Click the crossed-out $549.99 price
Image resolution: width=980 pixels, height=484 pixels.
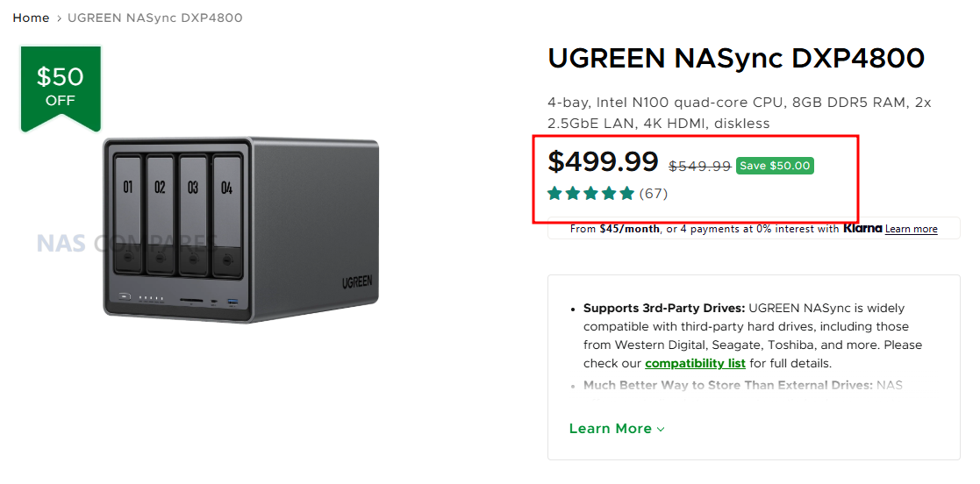coord(699,166)
